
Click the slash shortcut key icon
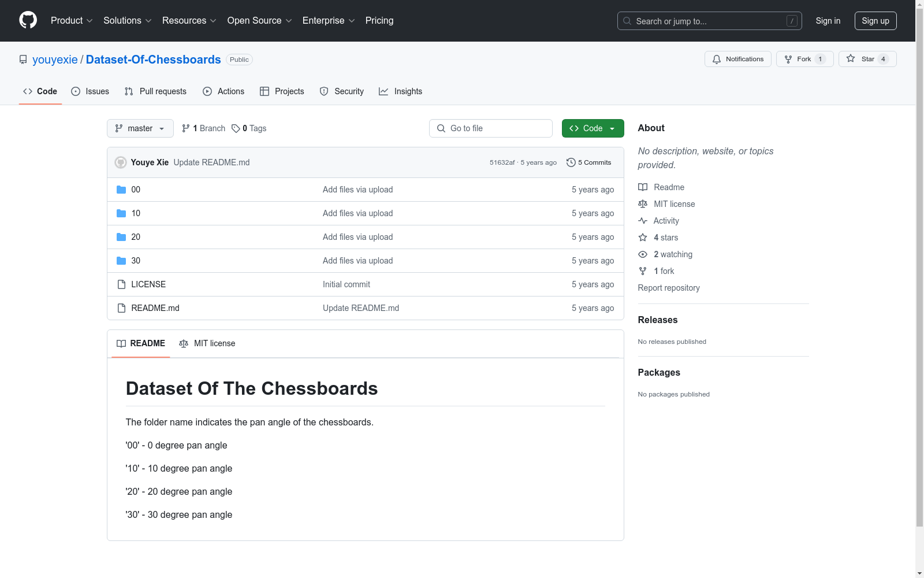[x=792, y=21]
